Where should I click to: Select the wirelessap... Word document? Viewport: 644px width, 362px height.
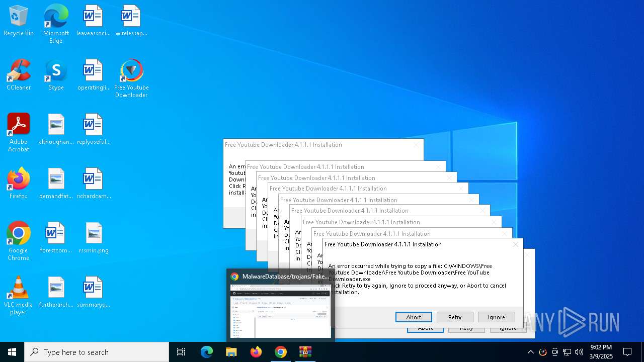[131, 21]
